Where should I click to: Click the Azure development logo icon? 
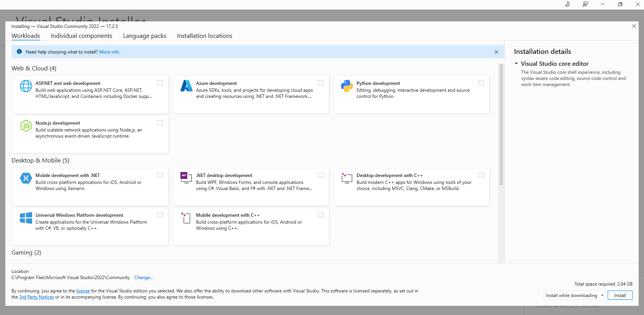186,86
